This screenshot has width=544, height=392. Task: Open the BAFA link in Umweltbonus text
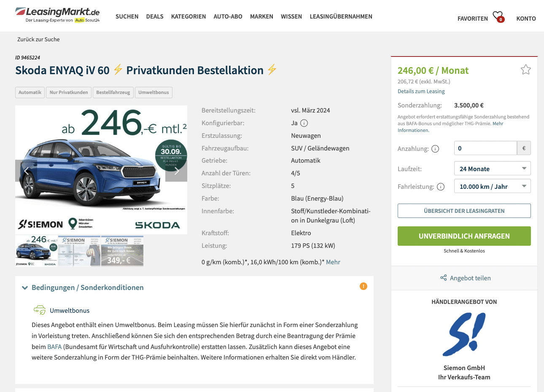tap(54, 346)
